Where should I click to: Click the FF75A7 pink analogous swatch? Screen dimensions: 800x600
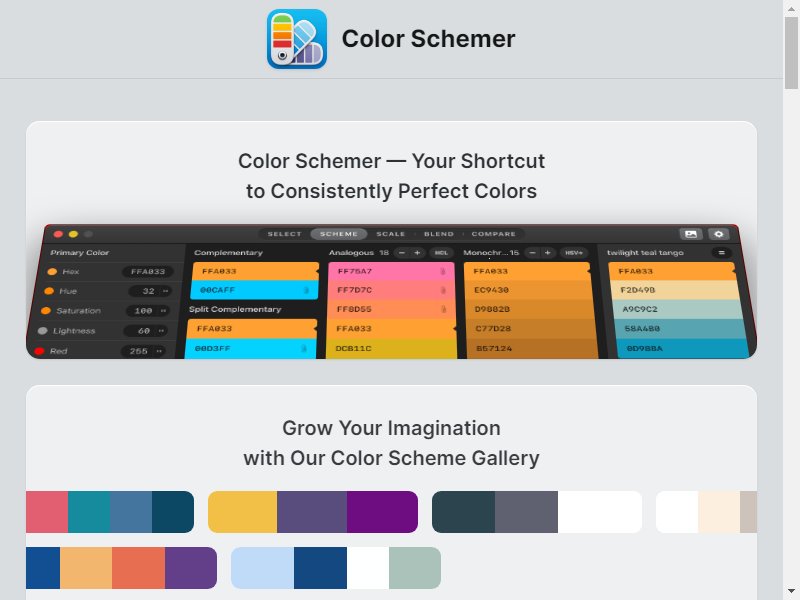pos(391,271)
